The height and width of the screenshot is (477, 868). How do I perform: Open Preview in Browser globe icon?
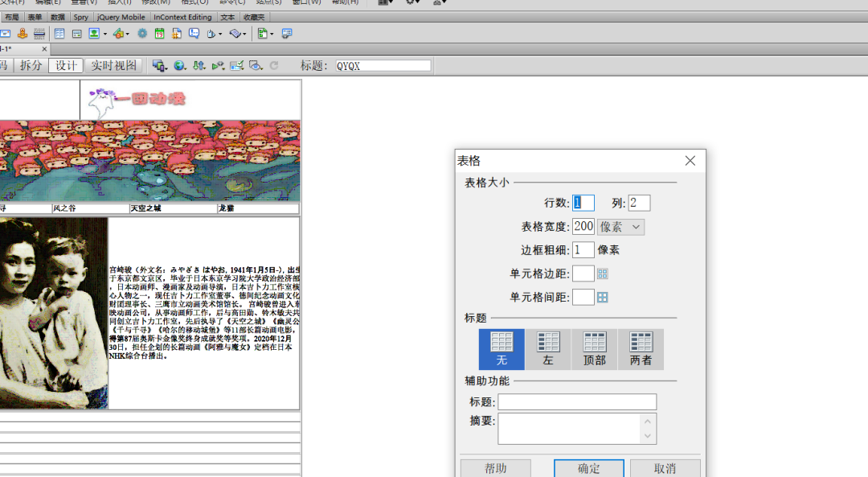pyautogui.click(x=178, y=65)
